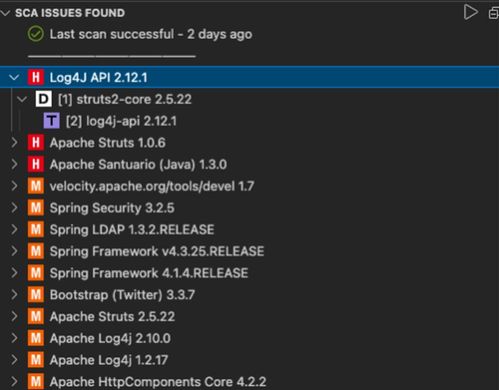Click the M severity badge for Bootstrap (Twitter)

(36, 295)
